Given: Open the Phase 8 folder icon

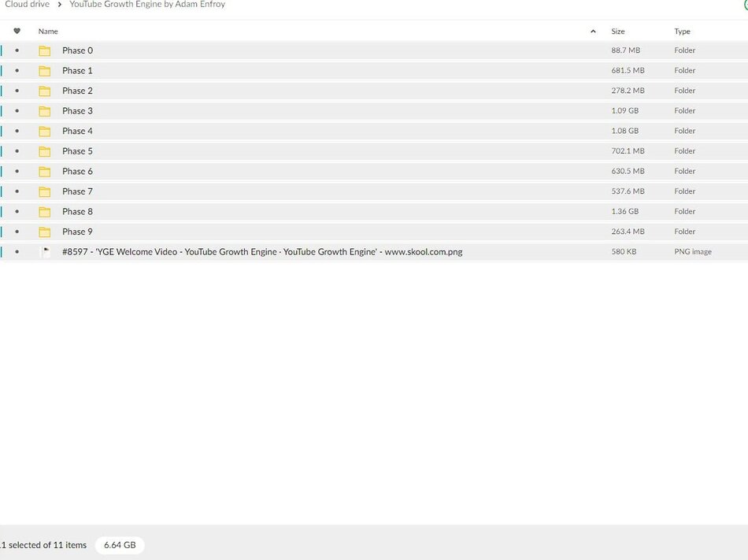Looking at the screenshot, I should coord(45,212).
